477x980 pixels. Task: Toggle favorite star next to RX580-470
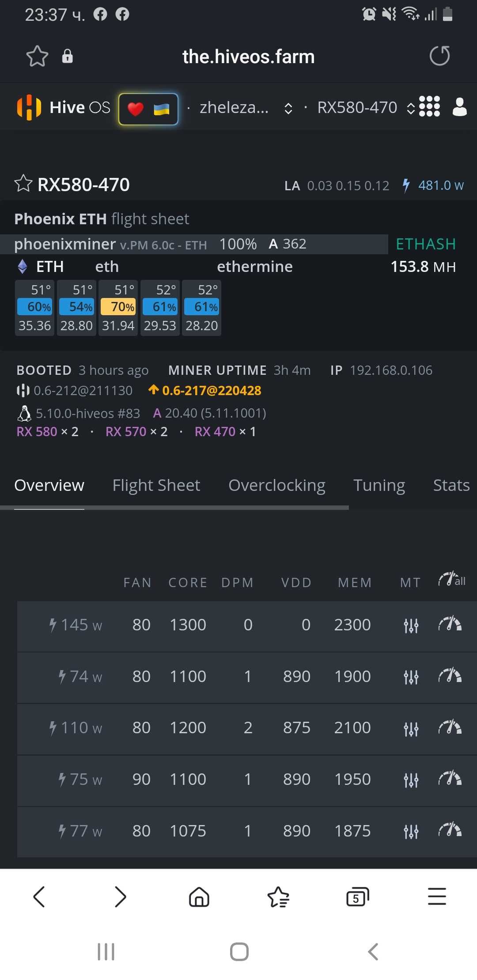tap(23, 184)
